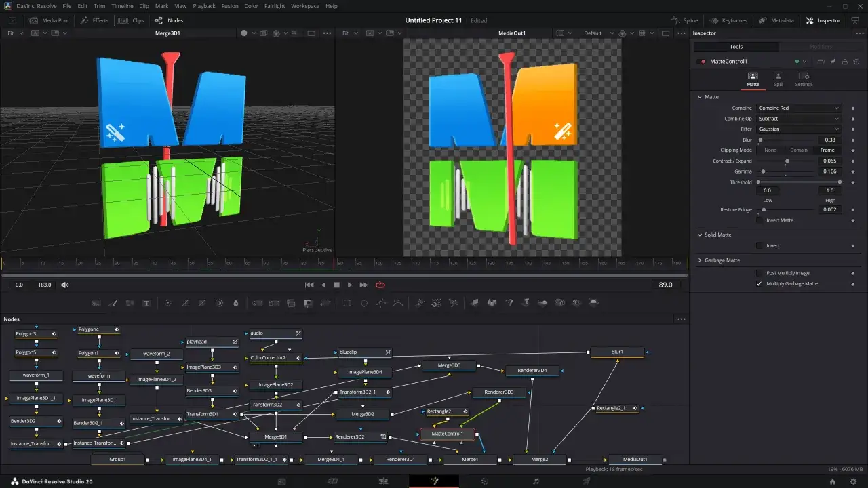Toggle the Keyframes panel button
Screen dimensions: 868x488
728,20
